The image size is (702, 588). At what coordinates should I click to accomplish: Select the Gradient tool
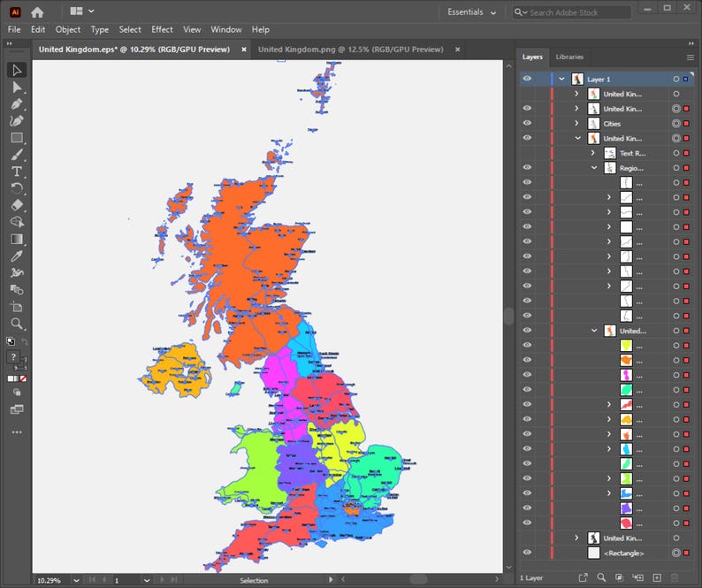point(17,239)
